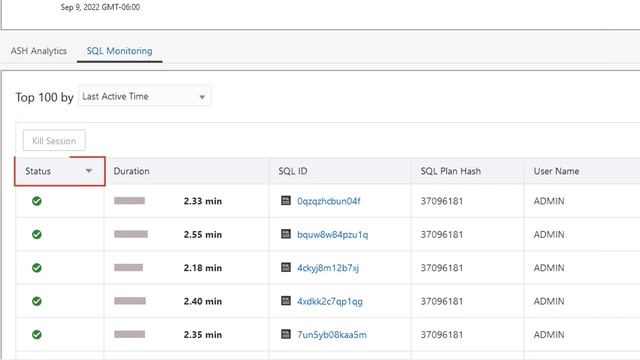Viewport: 640px width, 360px height.
Task: Open the Last Active Time dropdown
Action: click(145, 96)
